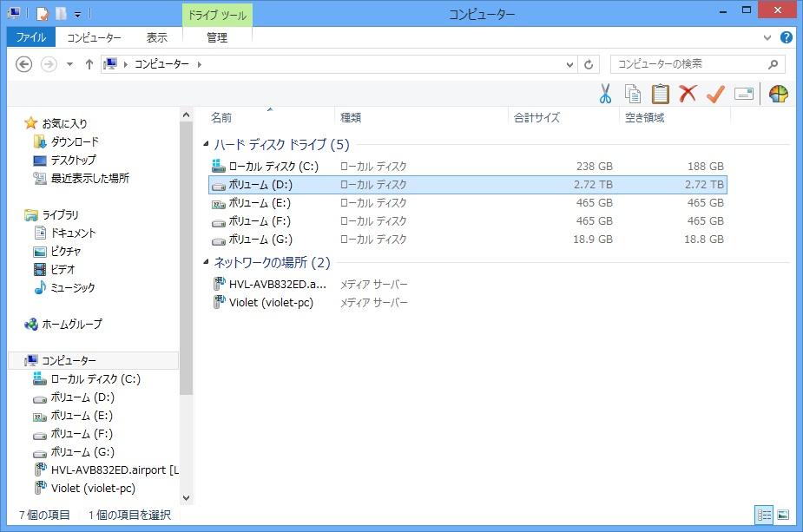803x532 pixels.
Task: Click the ドライブ ツール contextual tab header
Action: click(x=217, y=16)
